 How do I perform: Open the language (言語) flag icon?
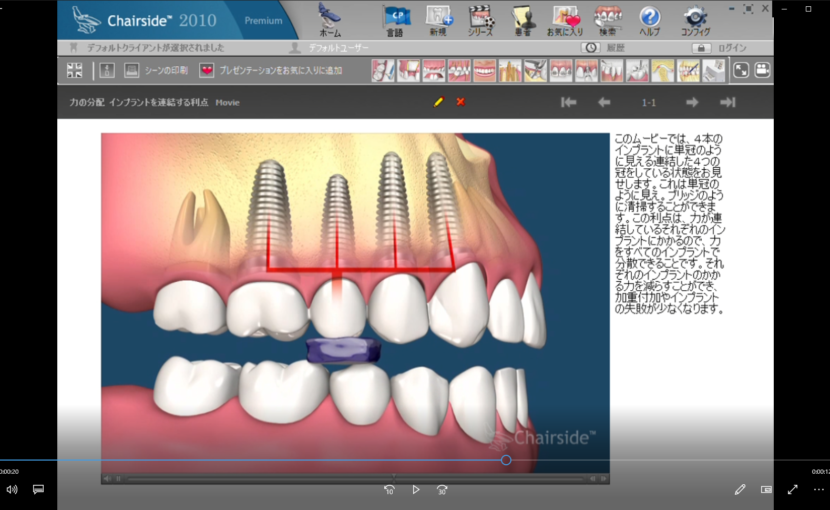(x=395, y=20)
